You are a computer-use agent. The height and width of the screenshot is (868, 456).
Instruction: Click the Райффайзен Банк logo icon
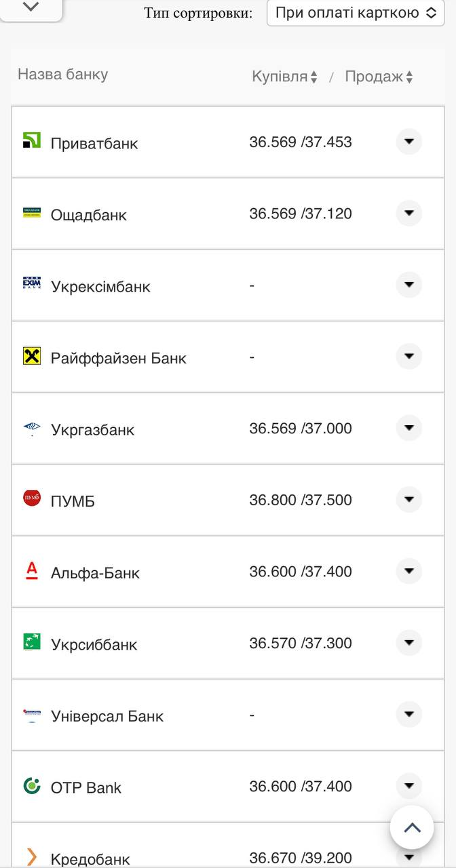(32, 356)
